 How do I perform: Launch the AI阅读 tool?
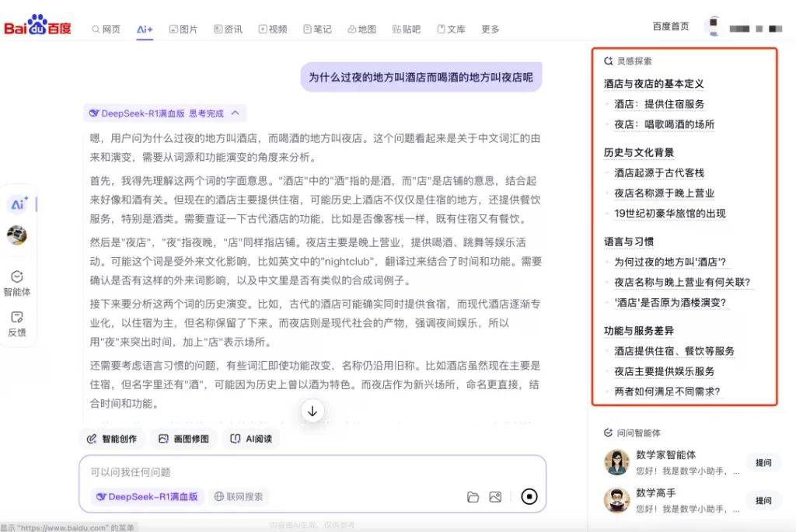click(x=251, y=439)
